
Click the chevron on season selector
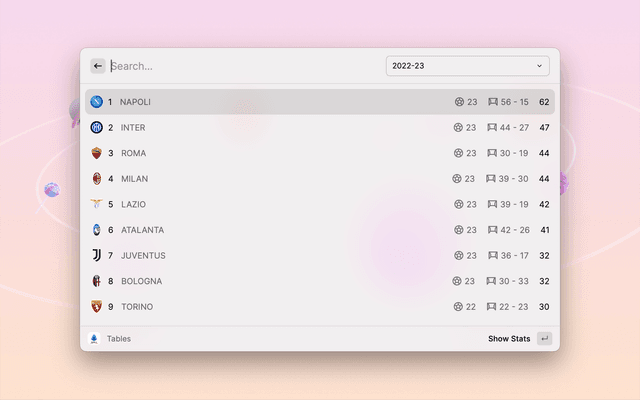[540, 66]
